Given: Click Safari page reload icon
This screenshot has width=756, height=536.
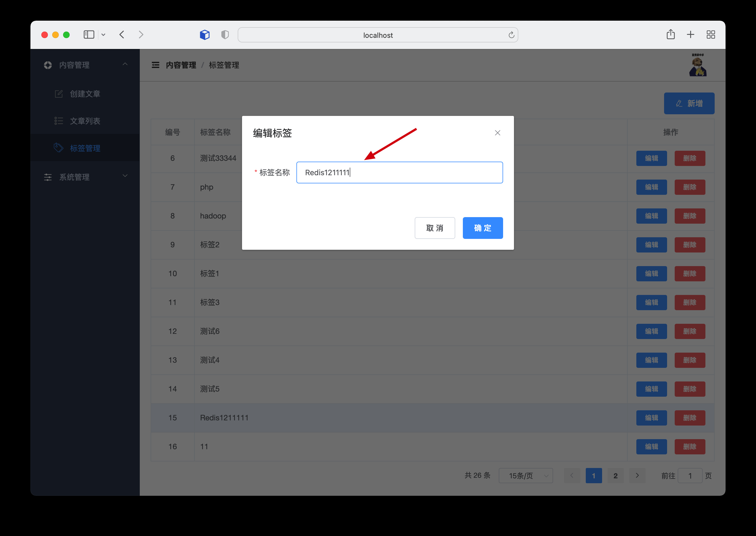Looking at the screenshot, I should pyautogui.click(x=511, y=35).
